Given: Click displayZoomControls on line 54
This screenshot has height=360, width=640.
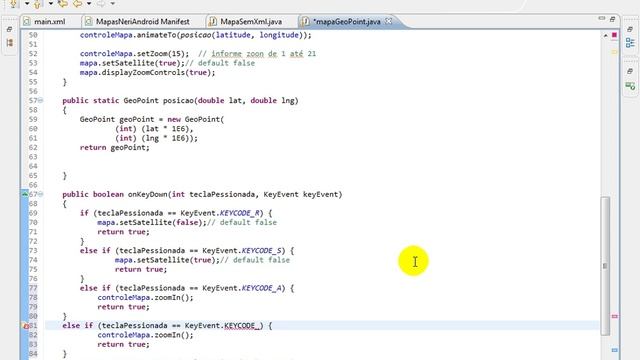Looking at the screenshot, I should click(143, 73).
